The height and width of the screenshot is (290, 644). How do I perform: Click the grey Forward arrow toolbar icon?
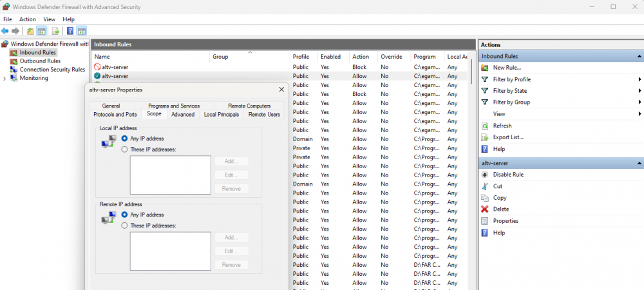click(15, 31)
